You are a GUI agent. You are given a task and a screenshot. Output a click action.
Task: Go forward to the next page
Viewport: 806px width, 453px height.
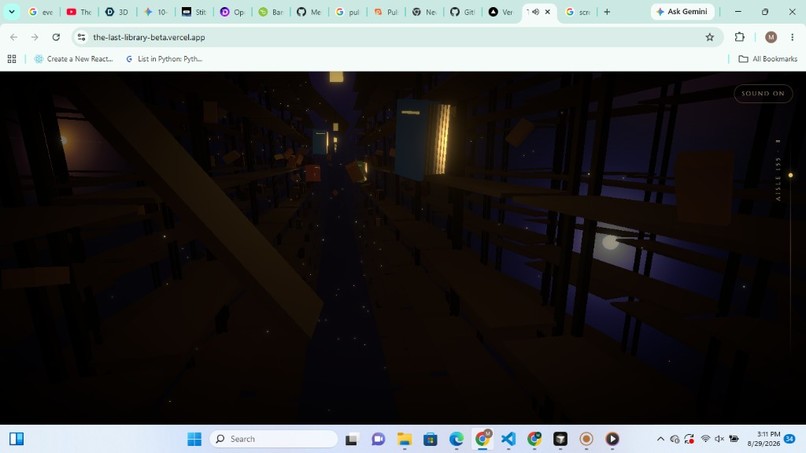click(34, 37)
